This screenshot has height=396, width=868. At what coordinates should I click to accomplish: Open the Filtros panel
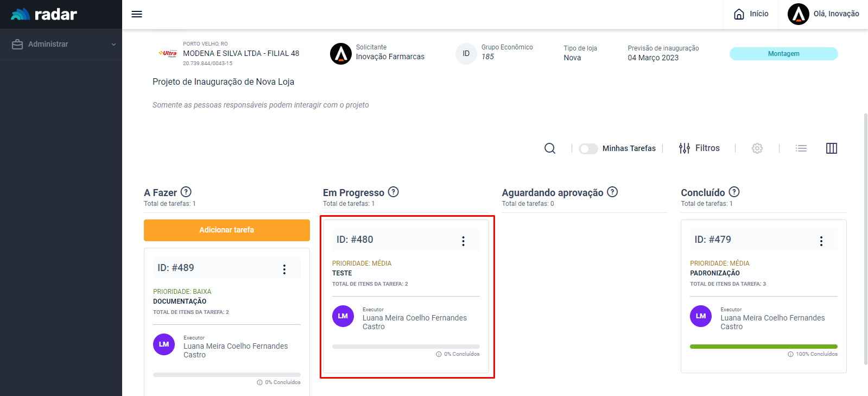point(700,148)
